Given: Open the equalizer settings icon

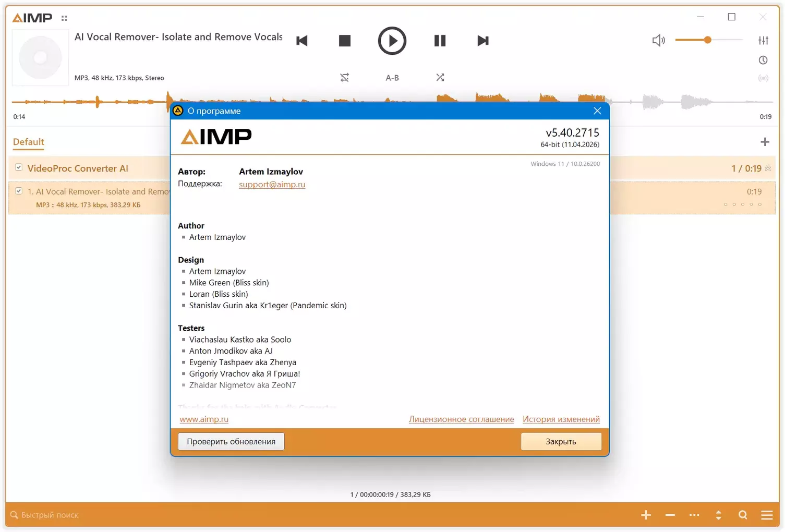Looking at the screenshot, I should tap(763, 40).
